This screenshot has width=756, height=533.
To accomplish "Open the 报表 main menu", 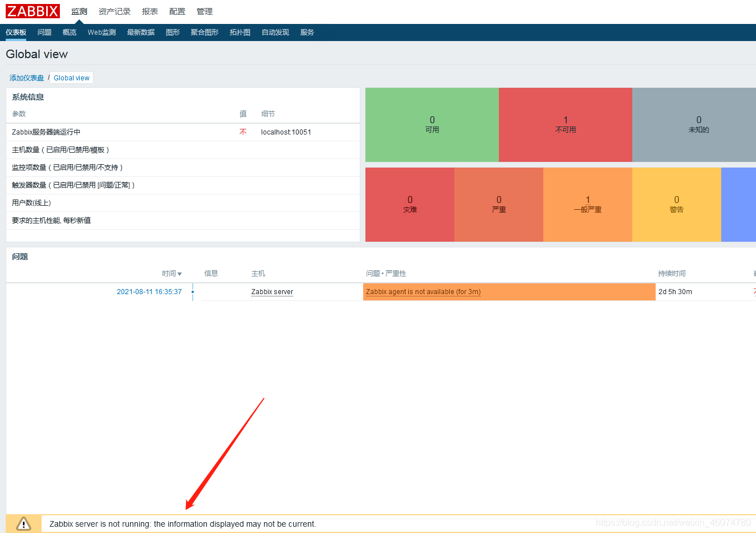I will [x=150, y=11].
